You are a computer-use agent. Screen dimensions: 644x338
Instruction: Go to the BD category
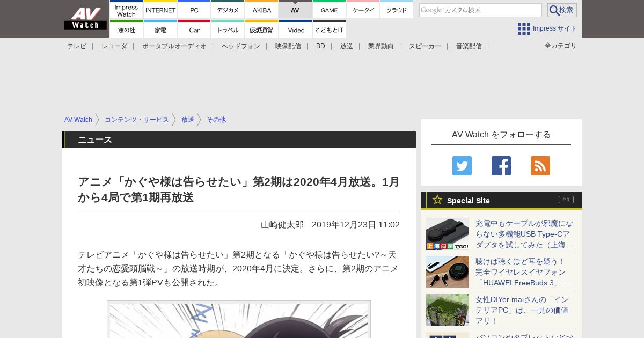(320, 46)
